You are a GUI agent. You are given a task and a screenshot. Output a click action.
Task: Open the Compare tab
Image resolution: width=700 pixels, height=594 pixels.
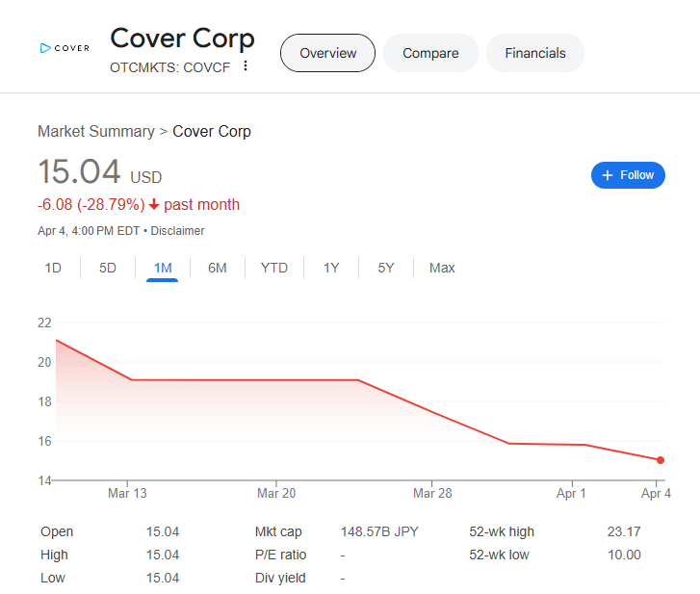(430, 53)
